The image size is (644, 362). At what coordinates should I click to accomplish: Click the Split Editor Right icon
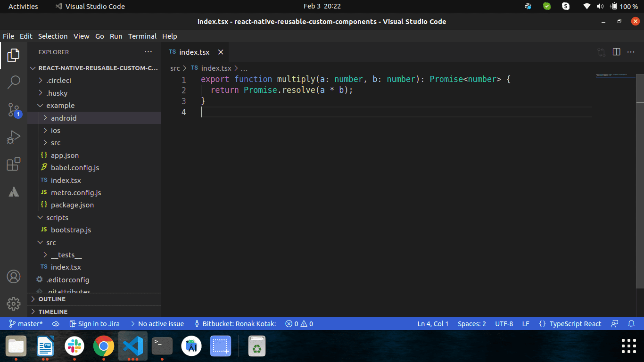click(x=616, y=52)
